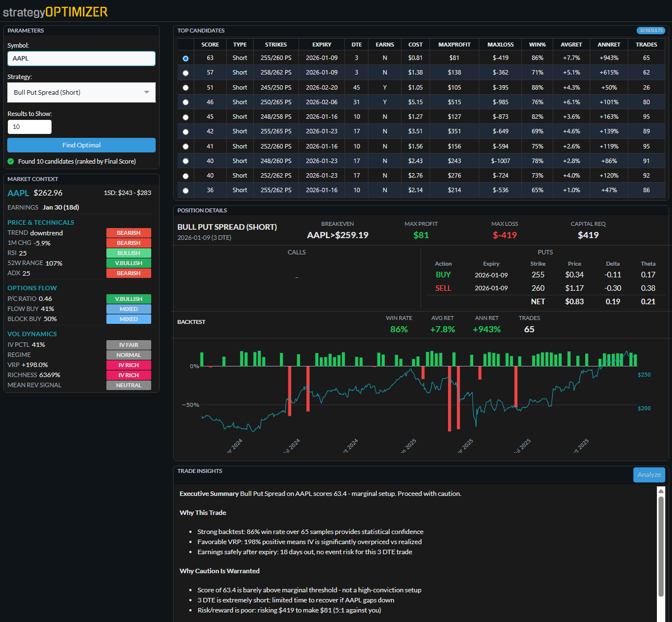
Task: Click the Symbol input containing AAPL
Action: [x=81, y=58]
